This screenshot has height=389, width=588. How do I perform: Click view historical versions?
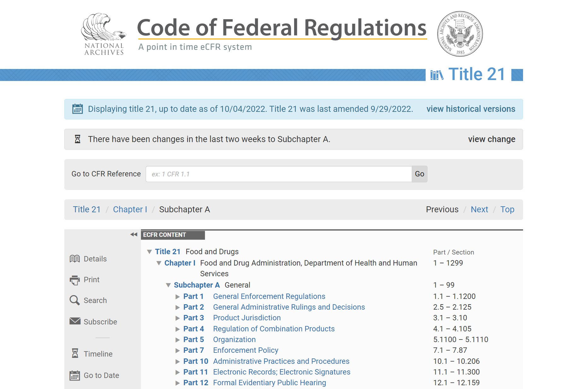pyautogui.click(x=471, y=109)
